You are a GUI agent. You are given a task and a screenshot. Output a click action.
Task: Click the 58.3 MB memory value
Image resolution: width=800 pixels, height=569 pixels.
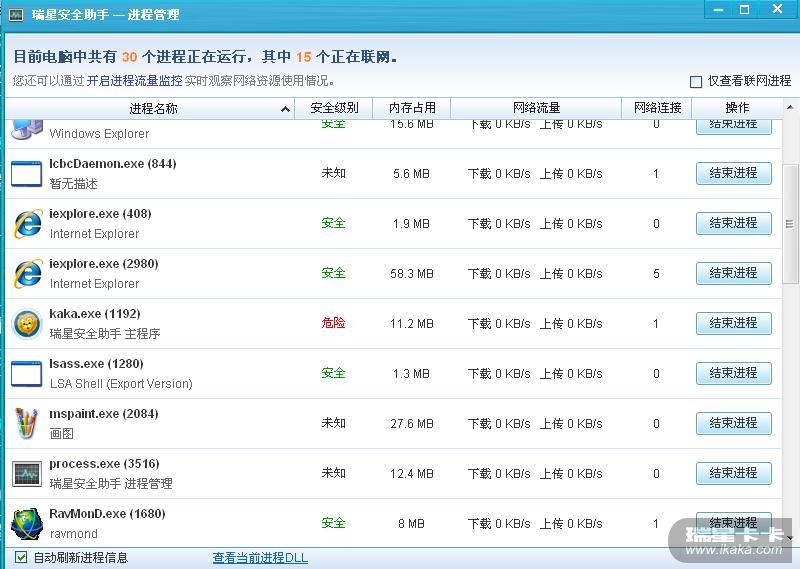coord(412,274)
